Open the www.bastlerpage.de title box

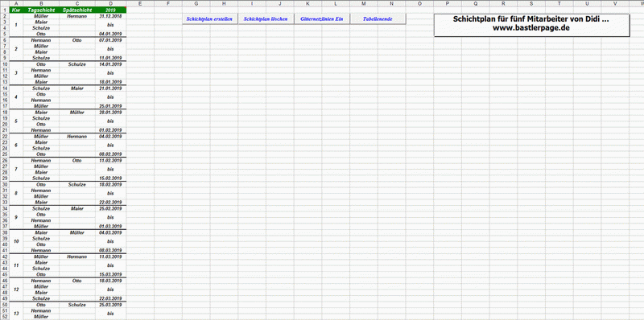[x=531, y=25]
